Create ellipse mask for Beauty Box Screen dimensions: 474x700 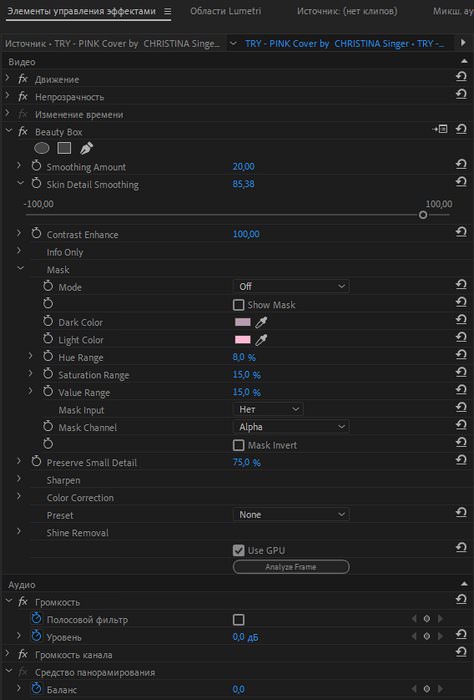[42, 148]
